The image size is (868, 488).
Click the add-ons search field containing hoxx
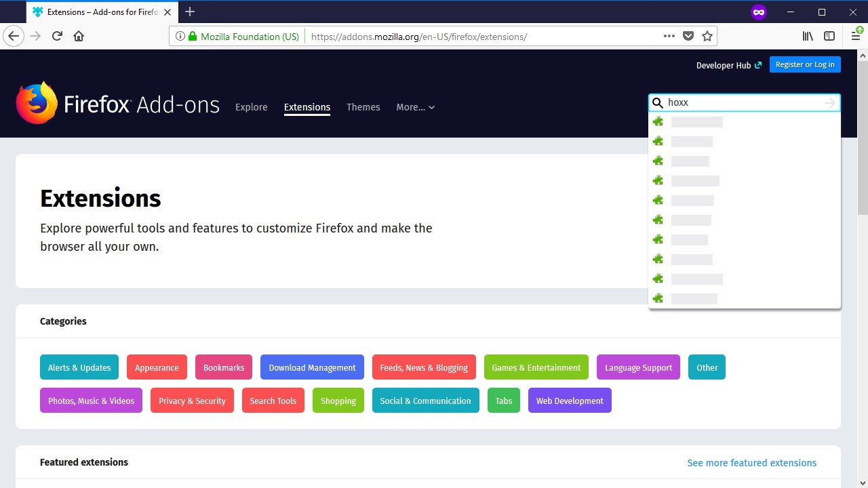(x=745, y=103)
